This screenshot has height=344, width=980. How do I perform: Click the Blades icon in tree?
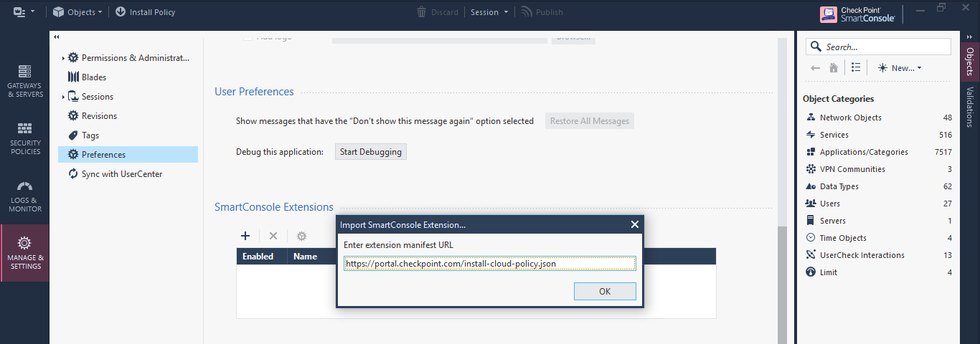tap(73, 77)
